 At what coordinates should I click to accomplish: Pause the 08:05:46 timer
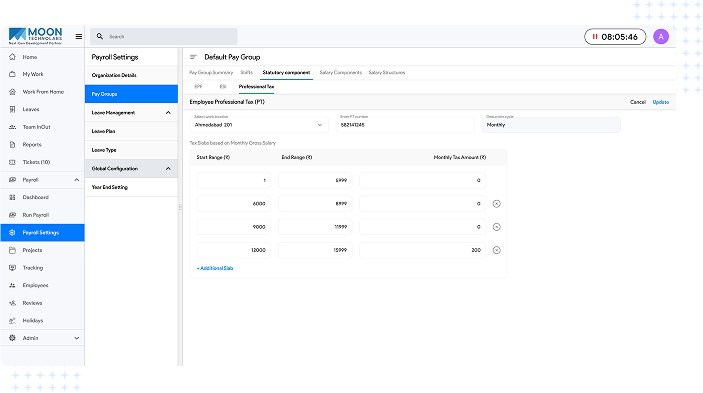[595, 37]
